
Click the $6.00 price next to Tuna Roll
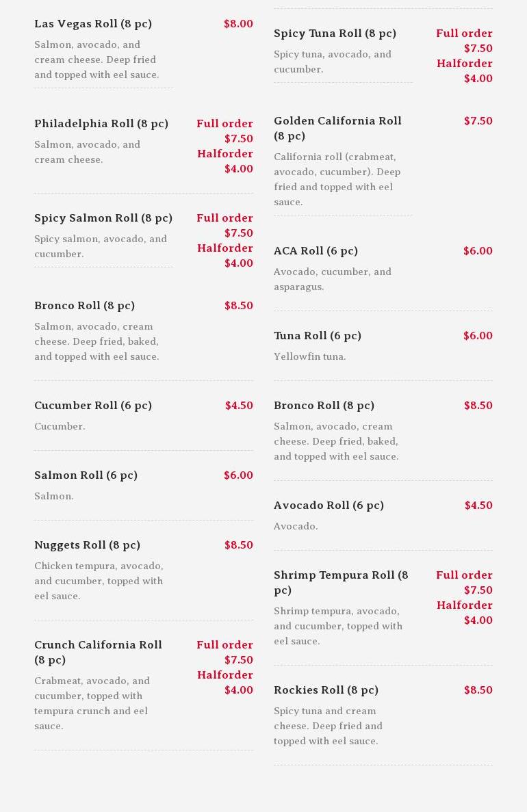pos(478,336)
